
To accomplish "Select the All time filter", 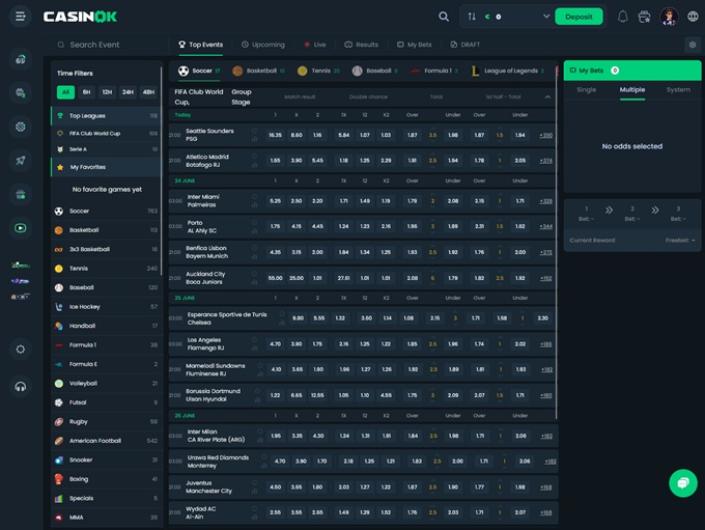I will [65, 92].
